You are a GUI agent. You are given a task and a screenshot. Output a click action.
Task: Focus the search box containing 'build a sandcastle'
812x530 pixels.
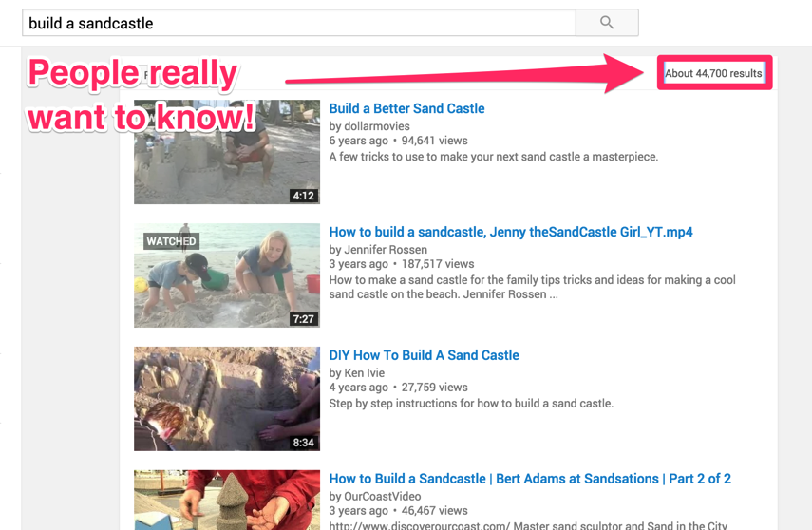point(299,23)
